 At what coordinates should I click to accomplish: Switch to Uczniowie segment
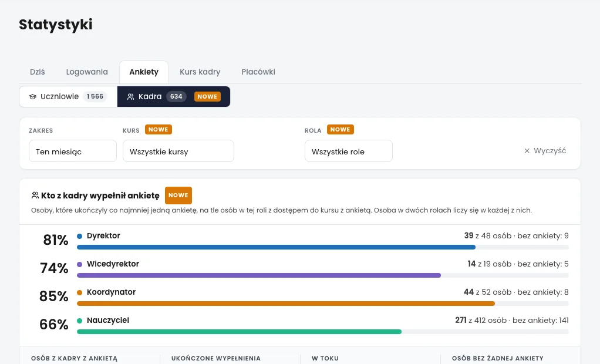click(x=69, y=96)
